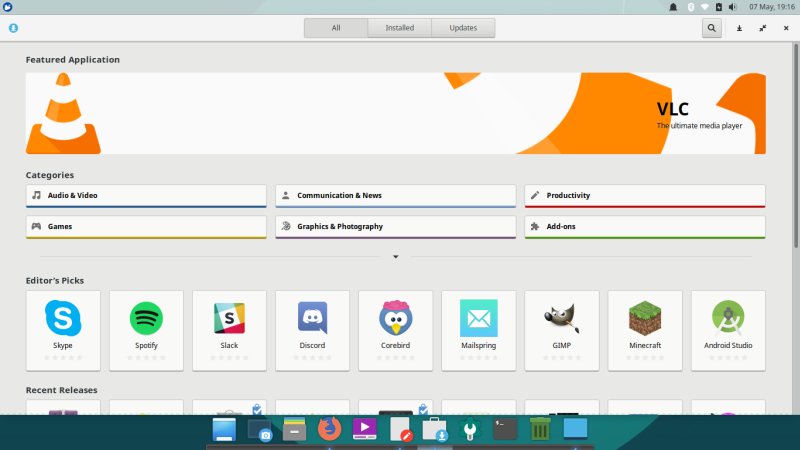Viewport: 800px width, 450px height.
Task: Click the download icon in header bar
Action: (739, 29)
